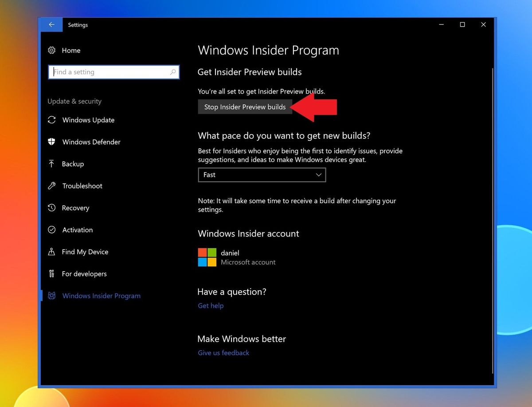Screen dimensions: 532x407
Task: Click the Home gear icon
Action: coord(52,50)
